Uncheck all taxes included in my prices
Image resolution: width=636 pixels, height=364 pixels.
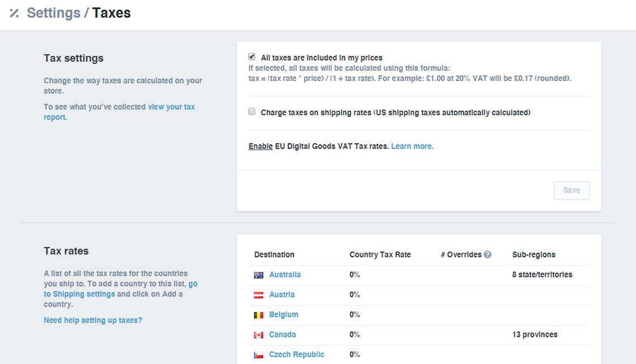pos(251,56)
